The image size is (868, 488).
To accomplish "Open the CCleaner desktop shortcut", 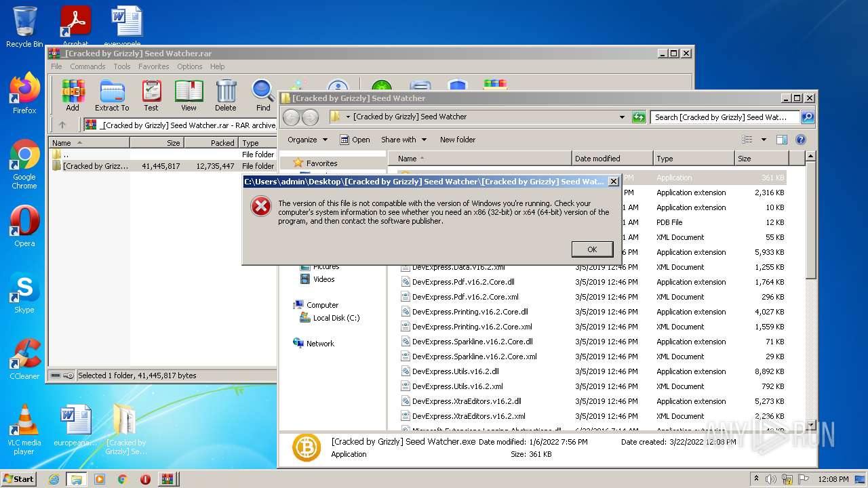I will coord(24,359).
